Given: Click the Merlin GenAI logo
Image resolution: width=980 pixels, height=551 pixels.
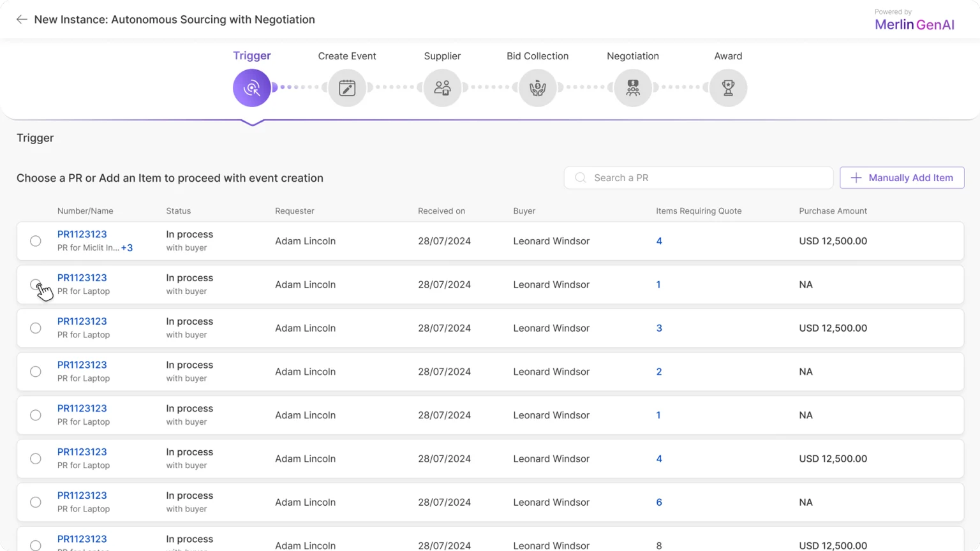Looking at the screenshot, I should pos(914,24).
